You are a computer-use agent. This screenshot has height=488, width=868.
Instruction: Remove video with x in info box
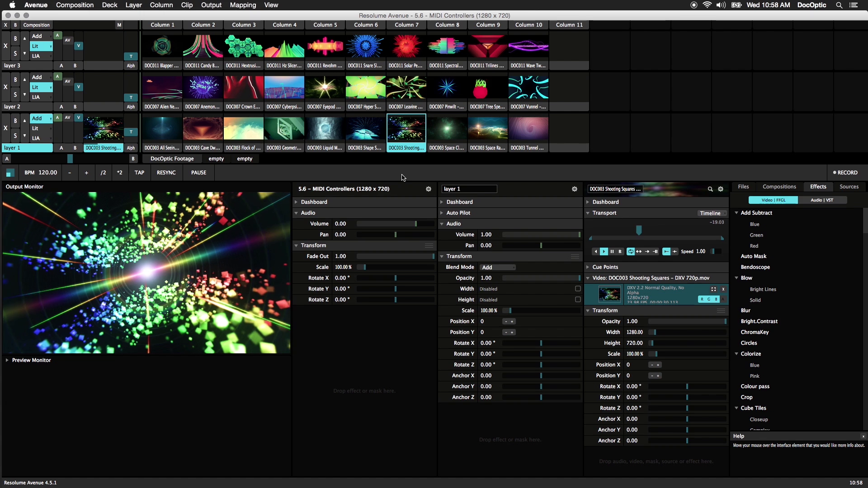pyautogui.click(x=723, y=289)
